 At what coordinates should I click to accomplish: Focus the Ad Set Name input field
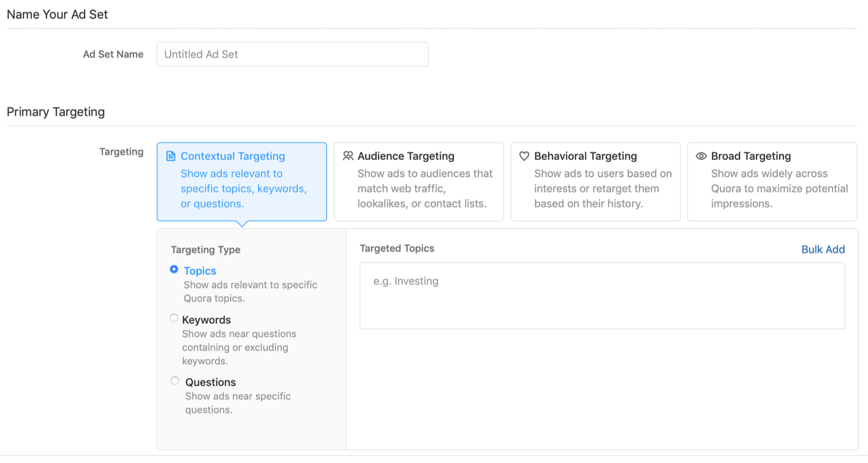pos(292,54)
